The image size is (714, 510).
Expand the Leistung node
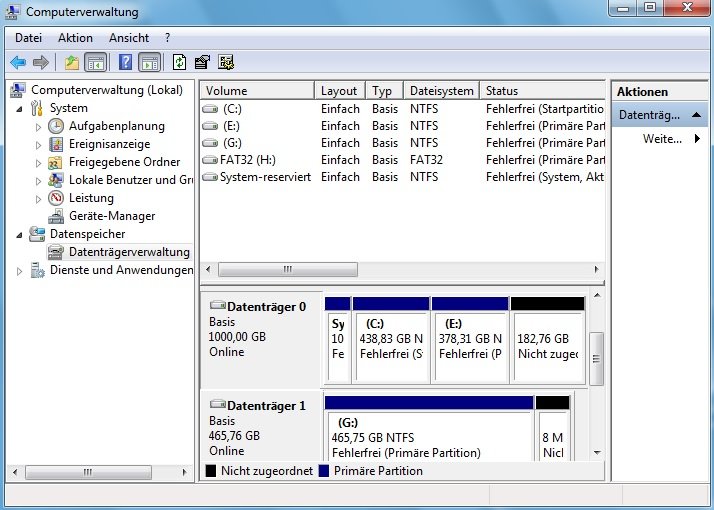click(x=39, y=199)
